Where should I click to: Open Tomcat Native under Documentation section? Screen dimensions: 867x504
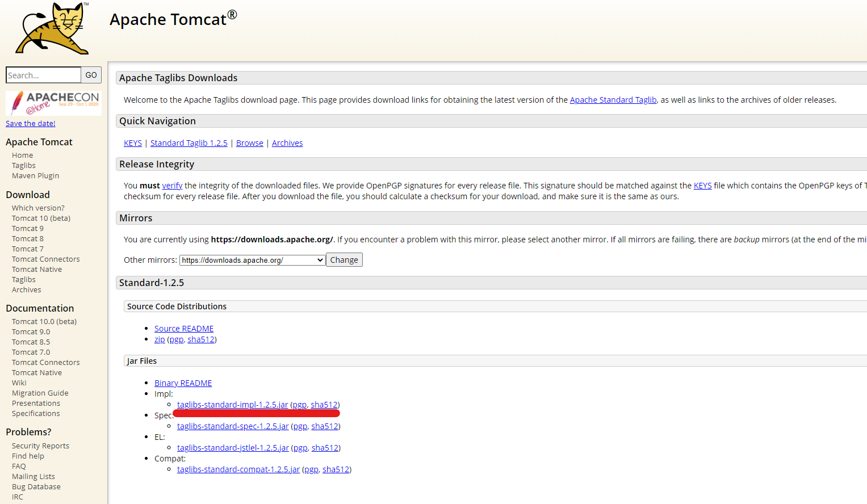(x=37, y=372)
